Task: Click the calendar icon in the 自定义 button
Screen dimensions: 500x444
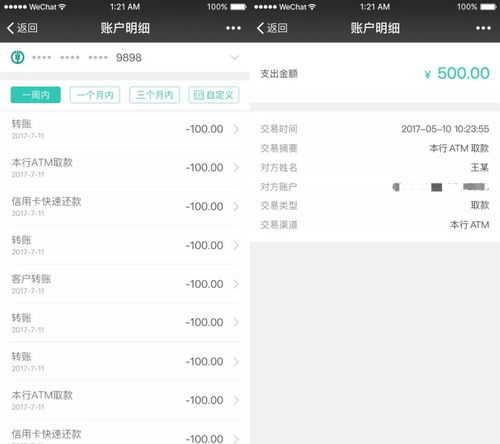Action: tap(199, 95)
